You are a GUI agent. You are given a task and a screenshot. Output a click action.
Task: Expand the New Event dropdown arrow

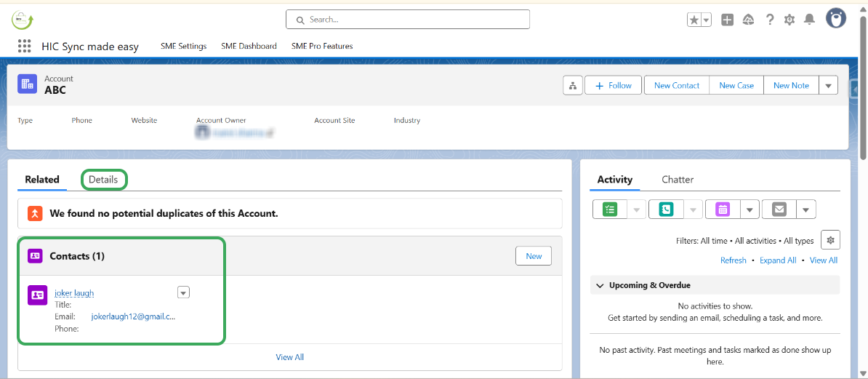click(x=750, y=210)
